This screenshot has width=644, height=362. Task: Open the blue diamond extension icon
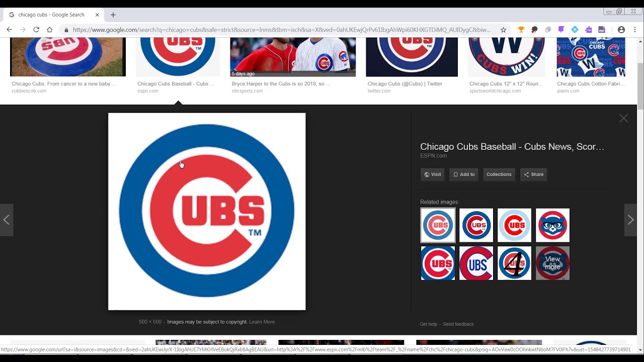pyautogui.click(x=575, y=30)
